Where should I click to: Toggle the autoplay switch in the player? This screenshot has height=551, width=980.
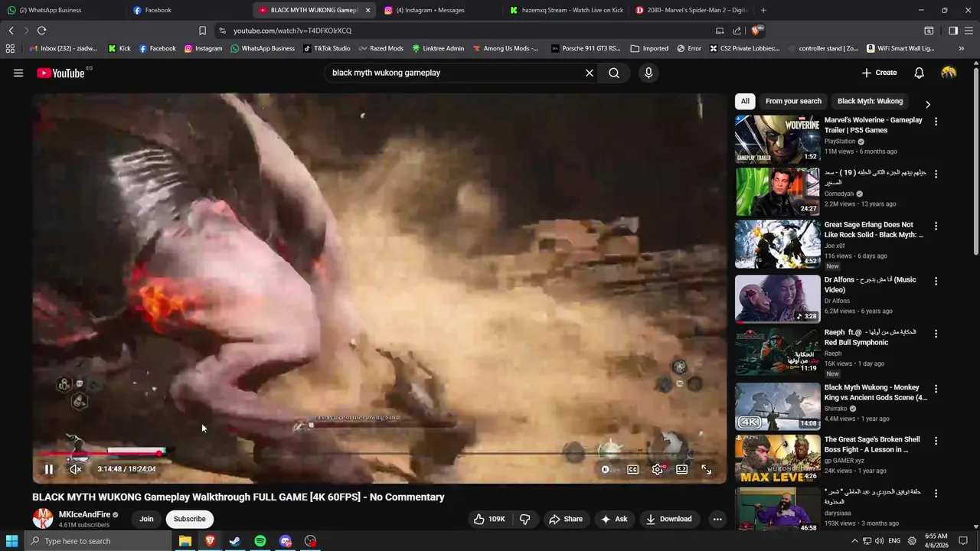pyautogui.click(x=605, y=469)
